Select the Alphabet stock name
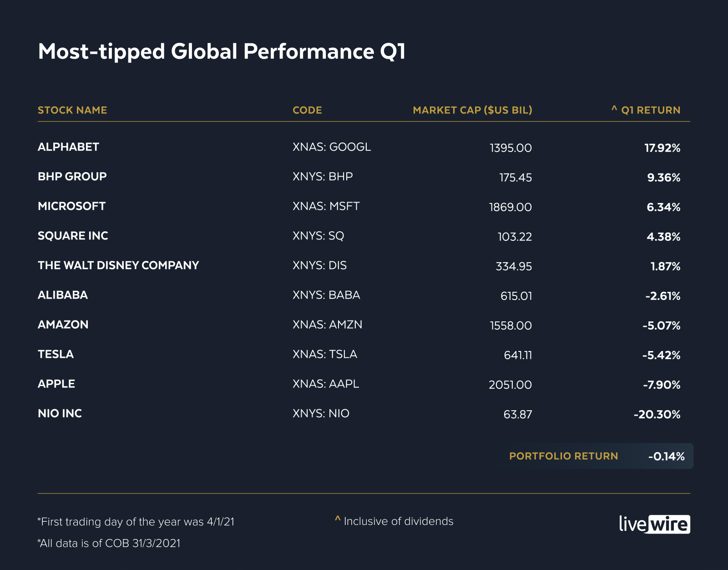The height and width of the screenshot is (570, 728). (x=68, y=147)
